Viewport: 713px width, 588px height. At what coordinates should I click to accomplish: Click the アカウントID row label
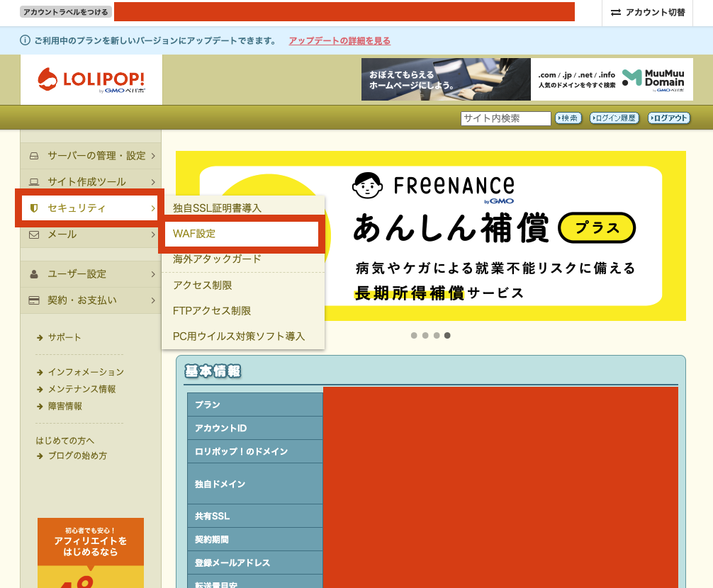(x=255, y=429)
